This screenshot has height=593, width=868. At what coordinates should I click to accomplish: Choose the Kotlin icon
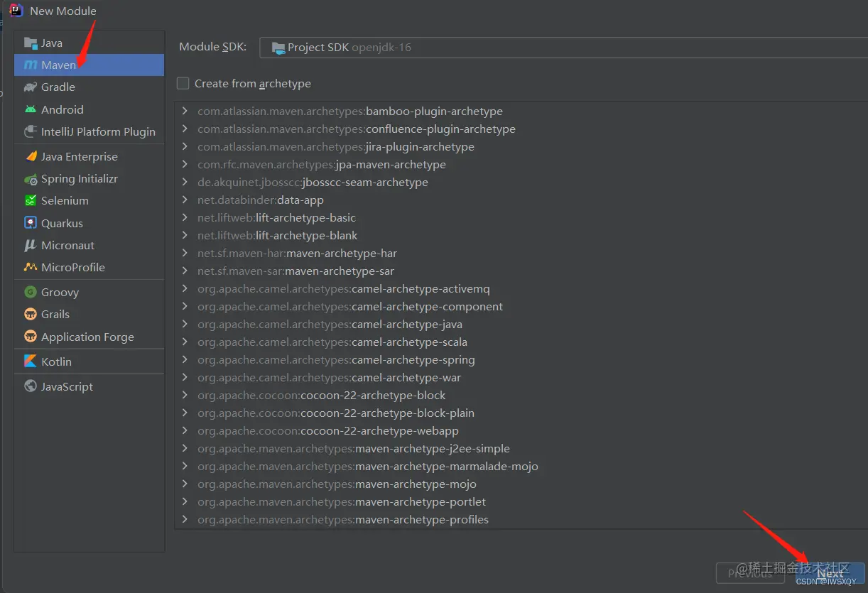tap(31, 361)
